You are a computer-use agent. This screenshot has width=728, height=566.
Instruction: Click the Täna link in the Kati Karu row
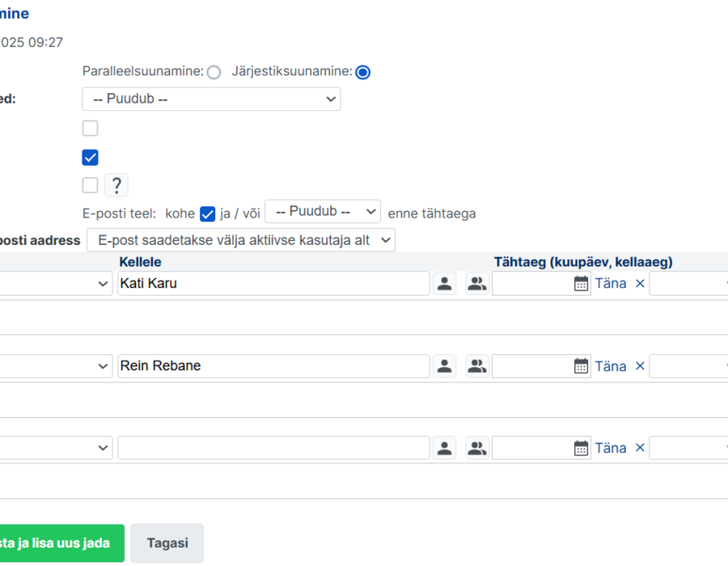pyautogui.click(x=611, y=284)
